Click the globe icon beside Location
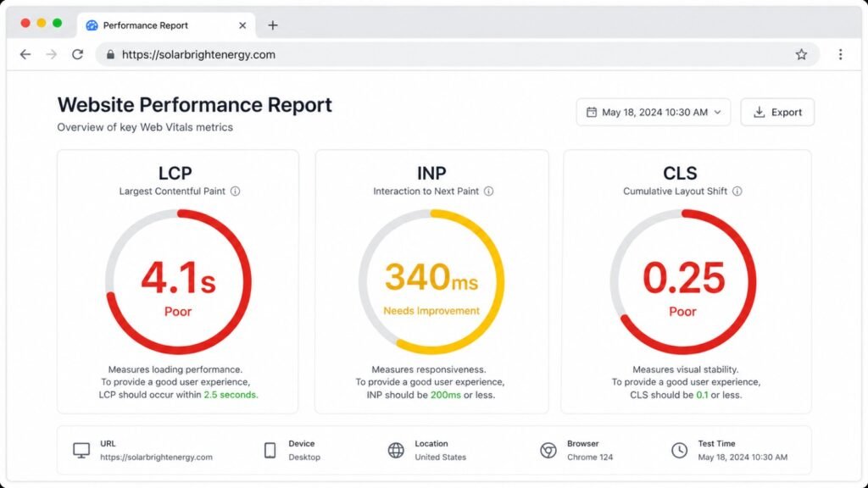 click(x=396, y=451)
